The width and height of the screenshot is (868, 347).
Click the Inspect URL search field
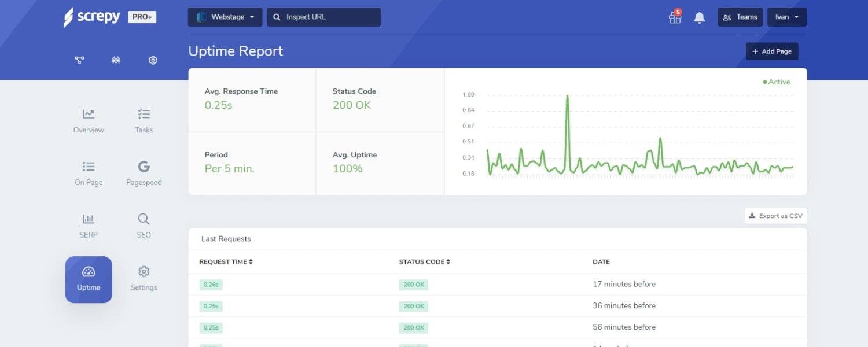323,17
